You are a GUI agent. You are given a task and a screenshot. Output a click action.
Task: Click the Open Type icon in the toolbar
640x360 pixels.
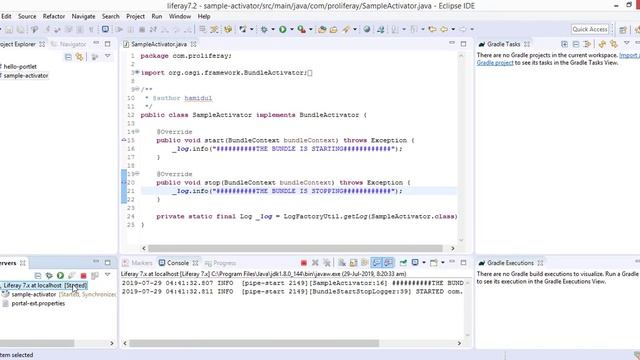[322, 29]
